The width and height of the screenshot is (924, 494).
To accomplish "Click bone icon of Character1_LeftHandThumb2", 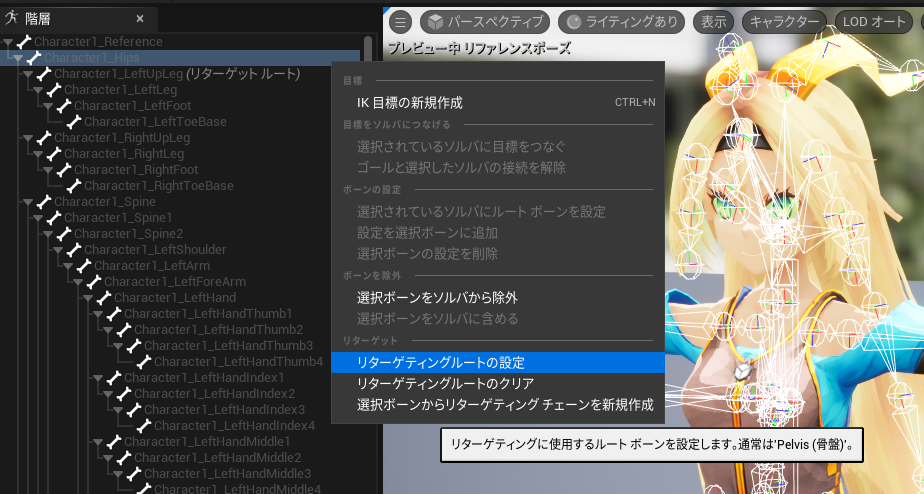I will point(124,330).
